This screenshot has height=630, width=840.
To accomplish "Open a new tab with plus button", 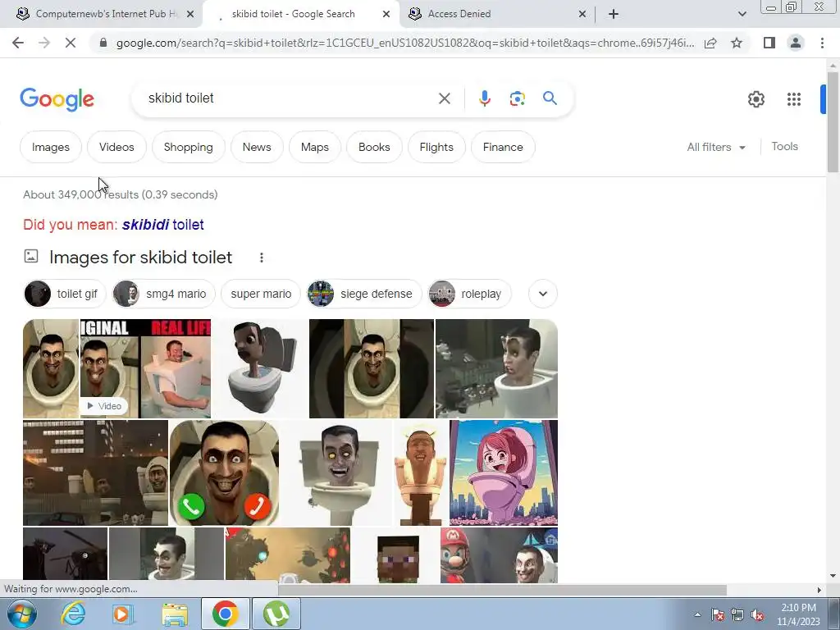I will (614, 14).
